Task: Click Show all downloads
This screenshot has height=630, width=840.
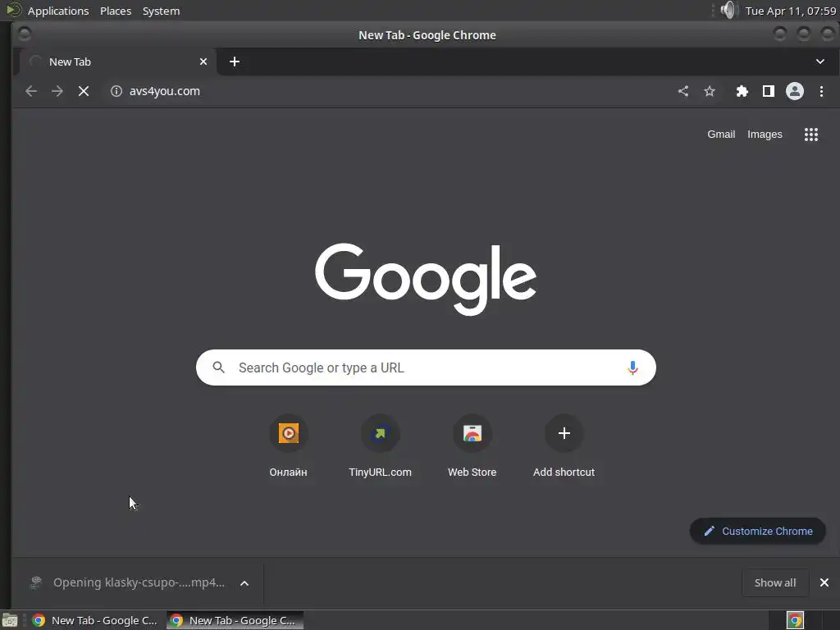Action: point(775,583)
